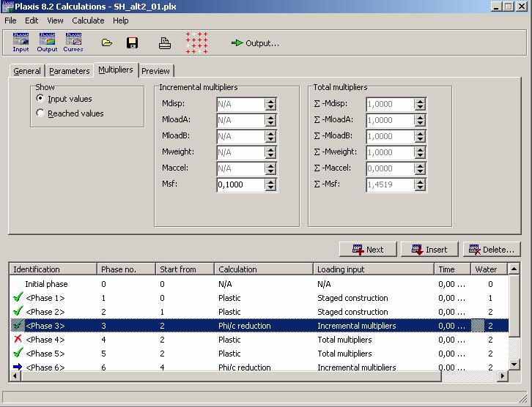Click the red cross beside Phase 4
Screen dimensions: 532x407
click(x=18, y=338)
